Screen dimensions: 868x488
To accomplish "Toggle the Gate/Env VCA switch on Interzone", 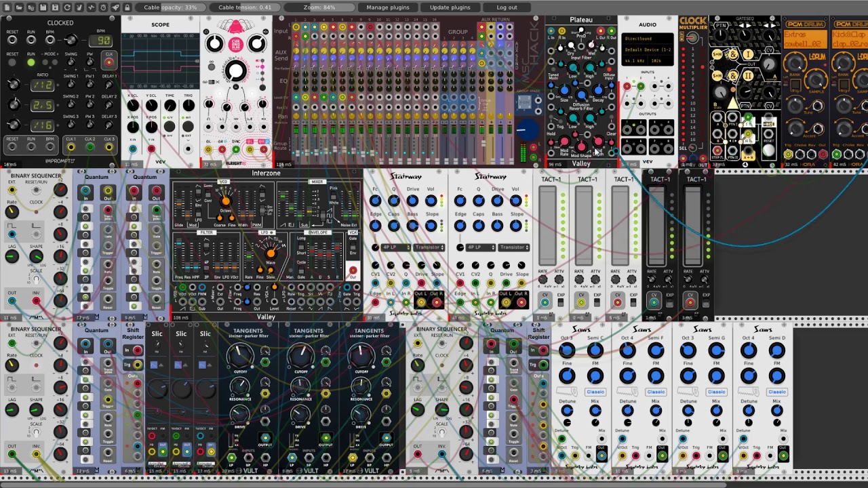I will click(x=353, y=247).
